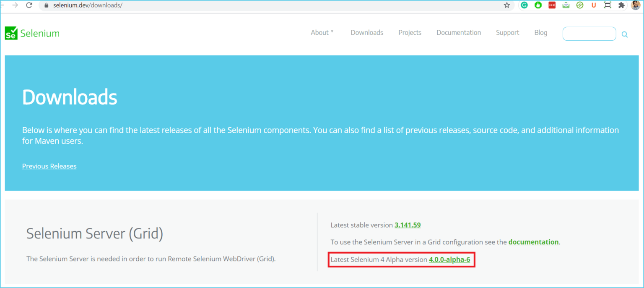The height and width of the screenshot is (288, 644).
Task: Open the Chrome profile avatar
Action: click(x=636, y=5)
